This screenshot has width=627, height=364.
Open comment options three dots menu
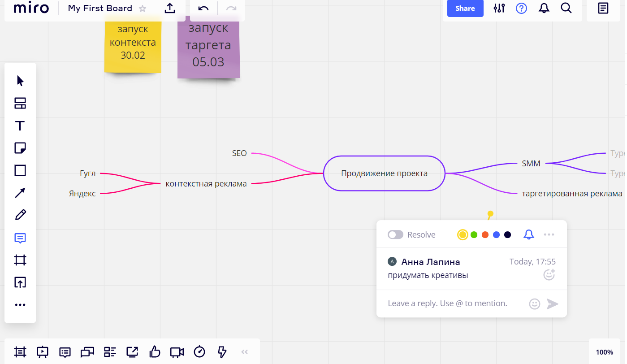tap(549, 234)
